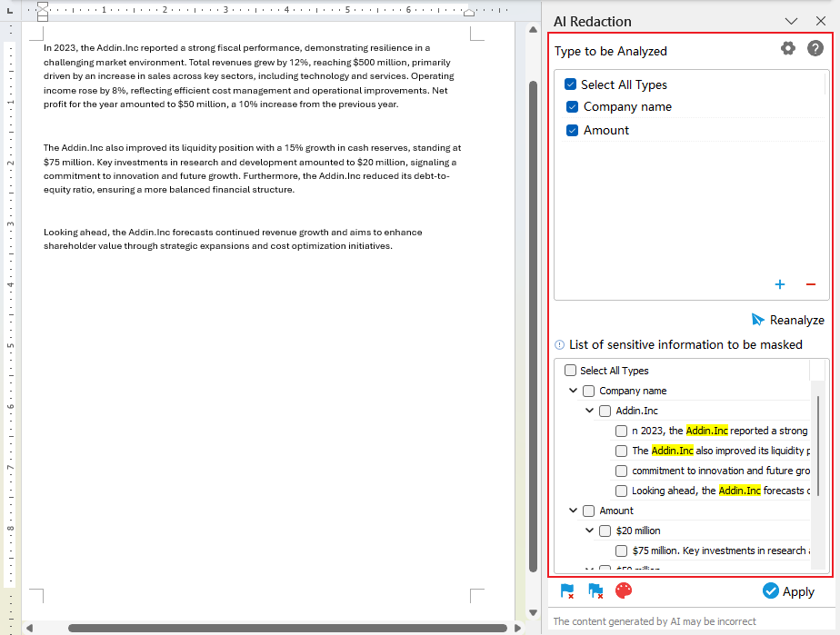This screenshot has height=635, width=840.
Task: Click the document vertical scrollbar up arrow
Action: (x=533, y=30)
